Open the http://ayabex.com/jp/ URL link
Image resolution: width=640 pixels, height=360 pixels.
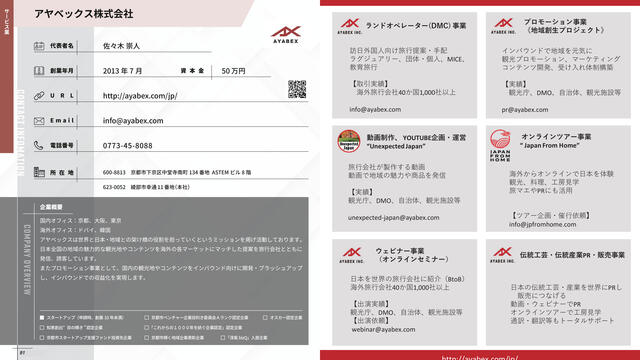pyautogui.click(x=140, y=96)
